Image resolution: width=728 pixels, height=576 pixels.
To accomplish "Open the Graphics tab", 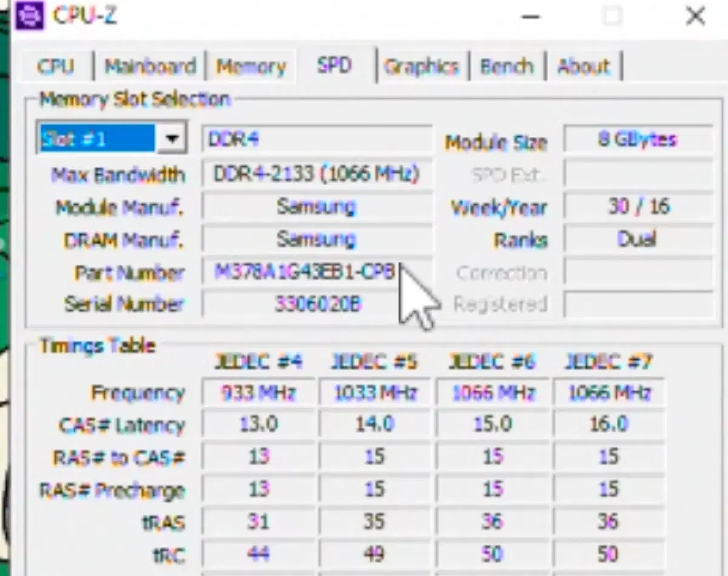I will point(421,66).
